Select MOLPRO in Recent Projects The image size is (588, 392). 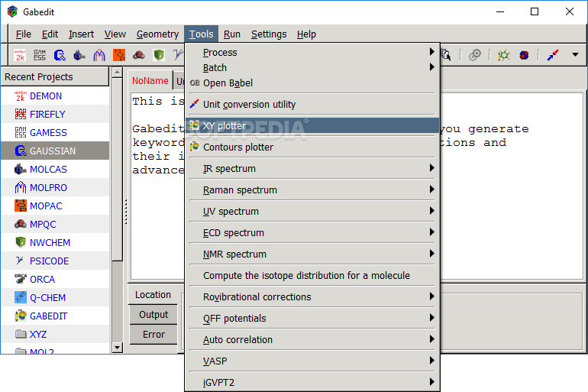click(x=55, y=187)
